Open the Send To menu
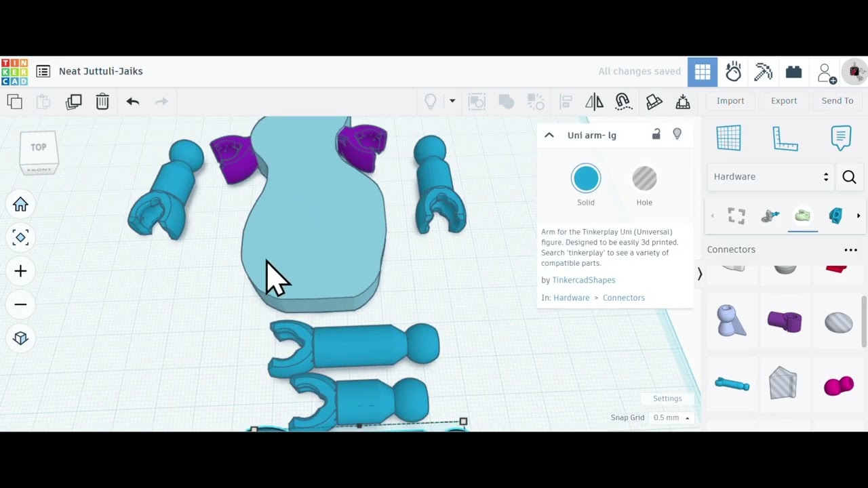Viewport: 868px width, 488px height. coord(837,101)
